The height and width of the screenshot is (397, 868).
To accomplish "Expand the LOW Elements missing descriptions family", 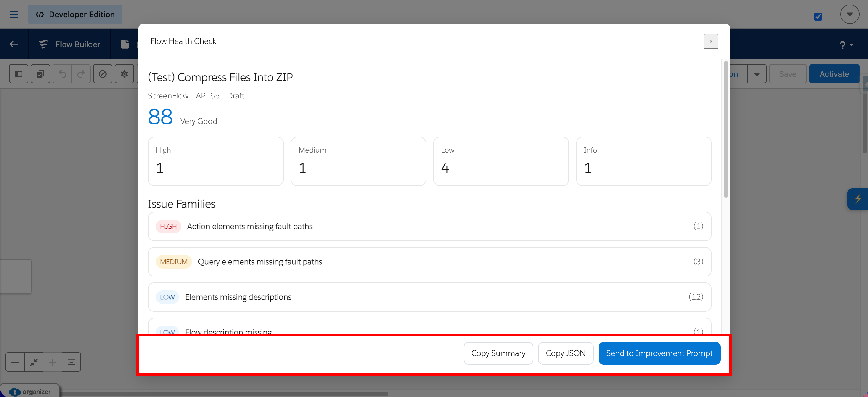I will click(x=429, y=297).
